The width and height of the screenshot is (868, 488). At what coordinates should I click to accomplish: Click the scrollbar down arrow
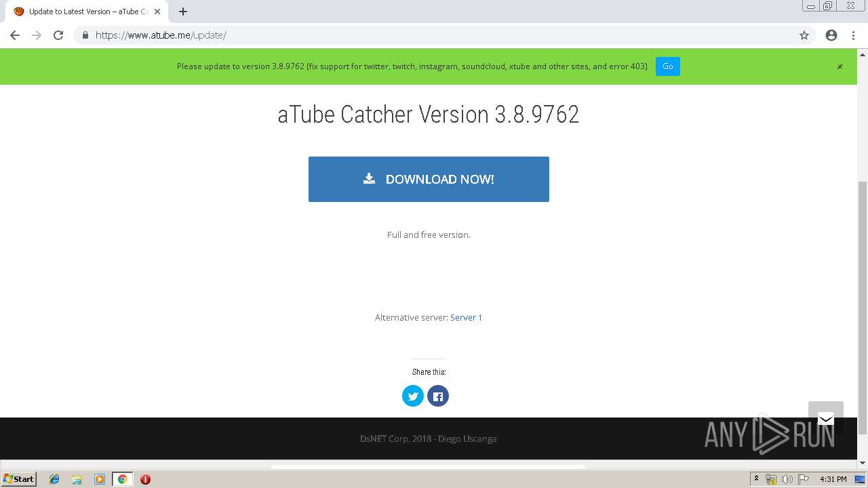coord(863,463)
